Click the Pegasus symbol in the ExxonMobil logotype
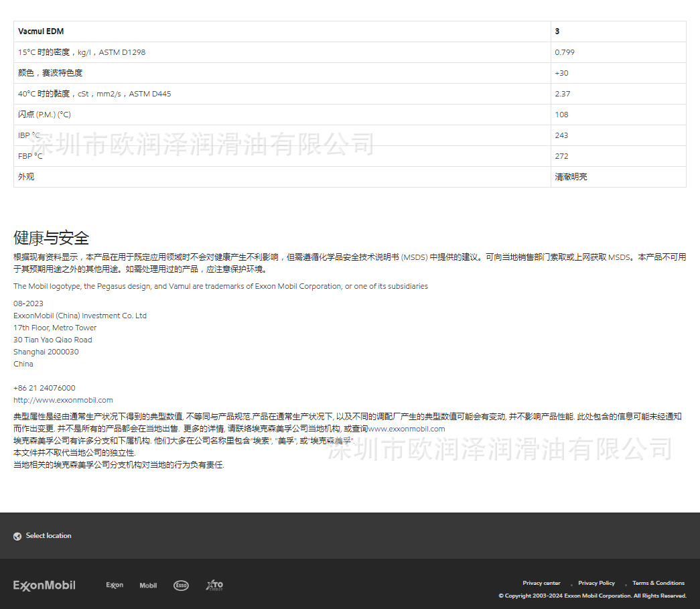 click(x=148, y=585)
